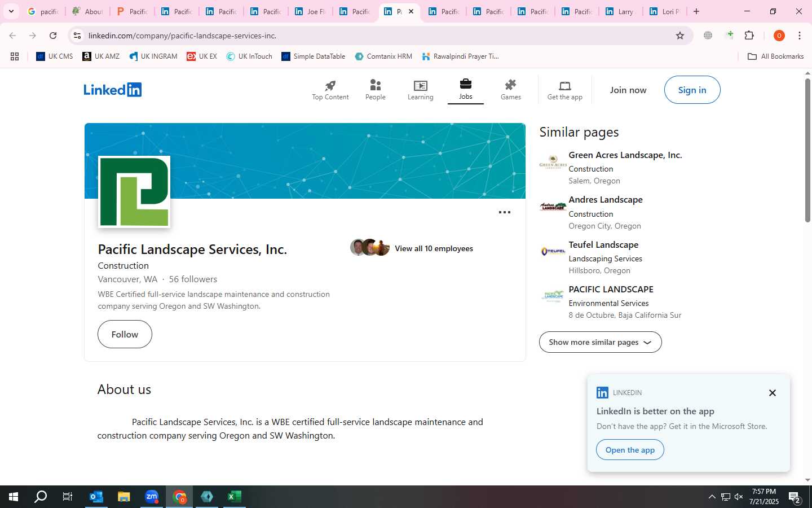The image size is (812, 508).
Task: Click the employee avatars photo group
Action: 370,247
